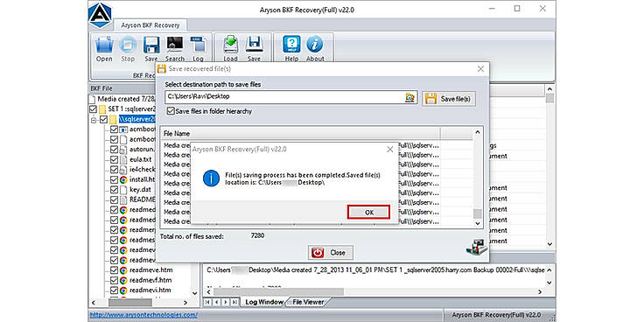The width and height of the screenshot is (644, 322).
Task: Click the log pane scroll-up arrow
Action: point(550,269)
